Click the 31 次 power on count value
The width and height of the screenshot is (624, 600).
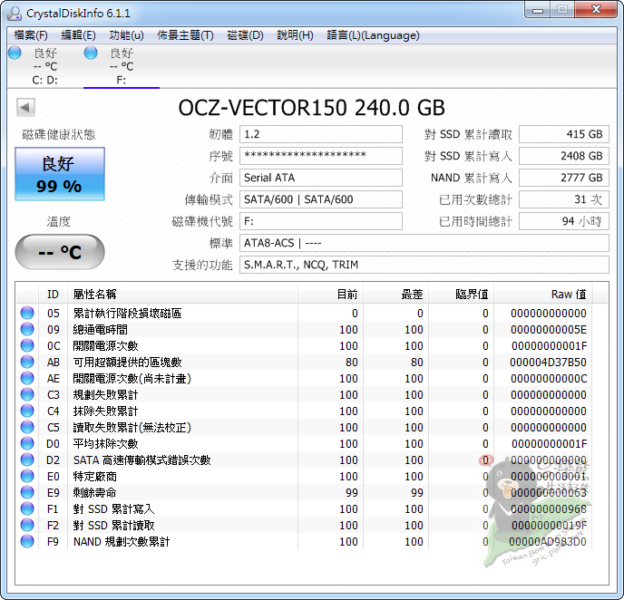point(564,199)
